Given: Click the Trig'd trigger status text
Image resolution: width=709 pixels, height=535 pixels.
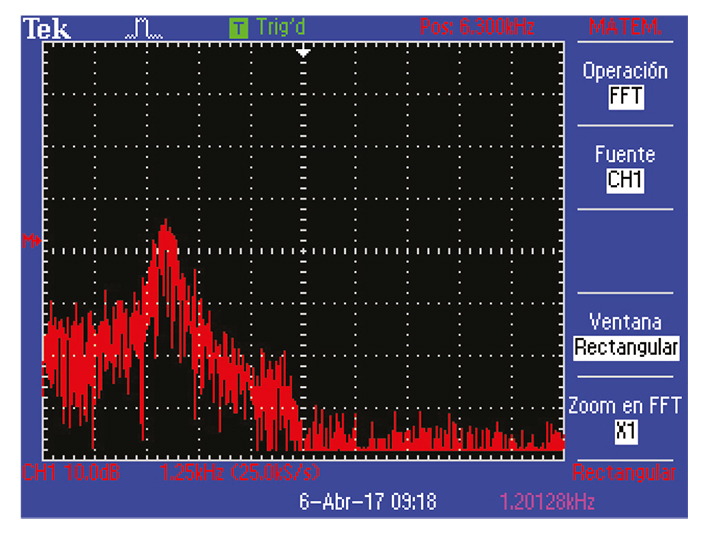Looking at the screenshot, I should (283, 28).
